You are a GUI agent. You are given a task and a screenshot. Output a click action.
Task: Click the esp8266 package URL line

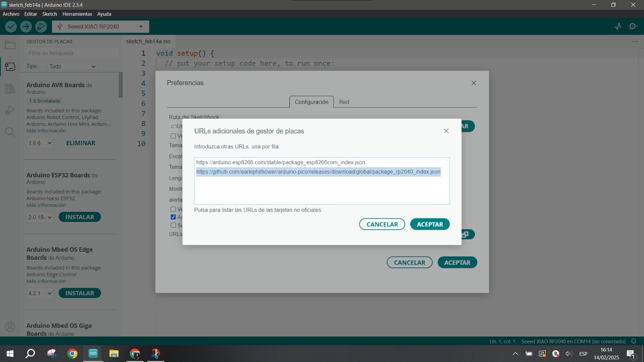[281, 162]
